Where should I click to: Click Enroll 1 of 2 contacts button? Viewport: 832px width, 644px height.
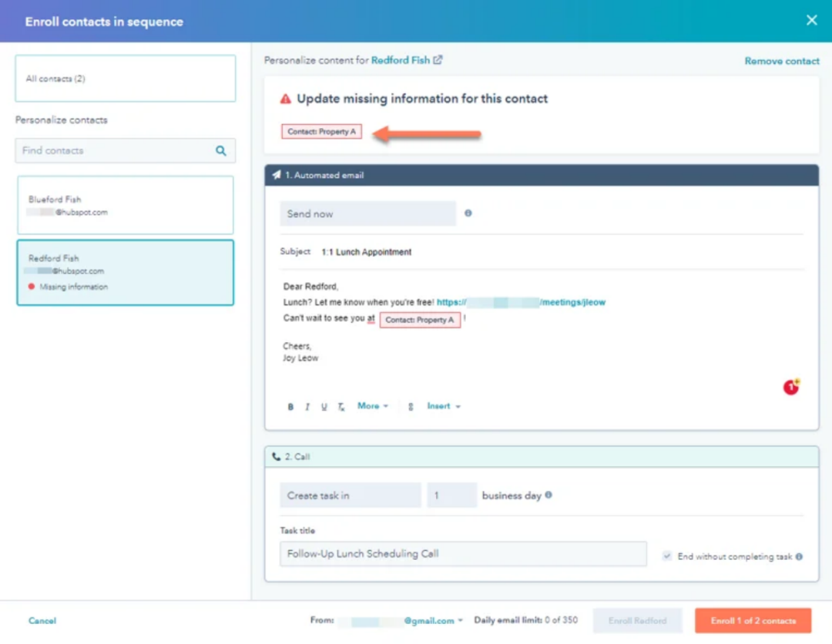[x=753, y=621]
